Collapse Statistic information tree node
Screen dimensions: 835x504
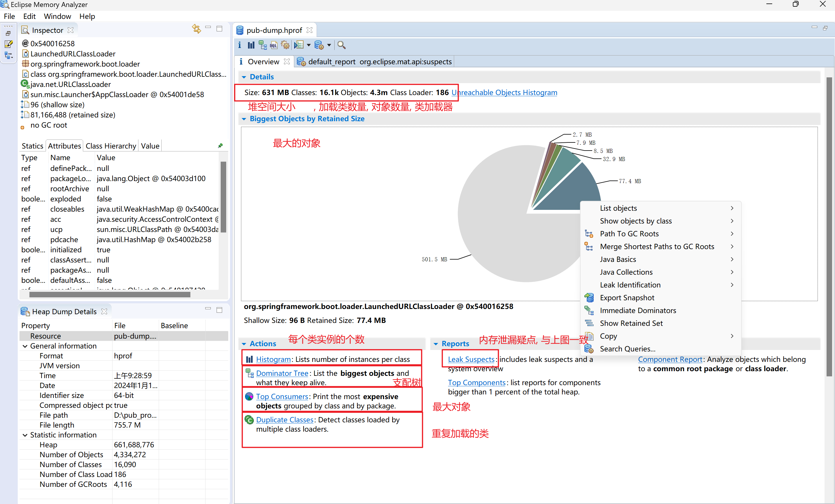(x=25, y=435)
